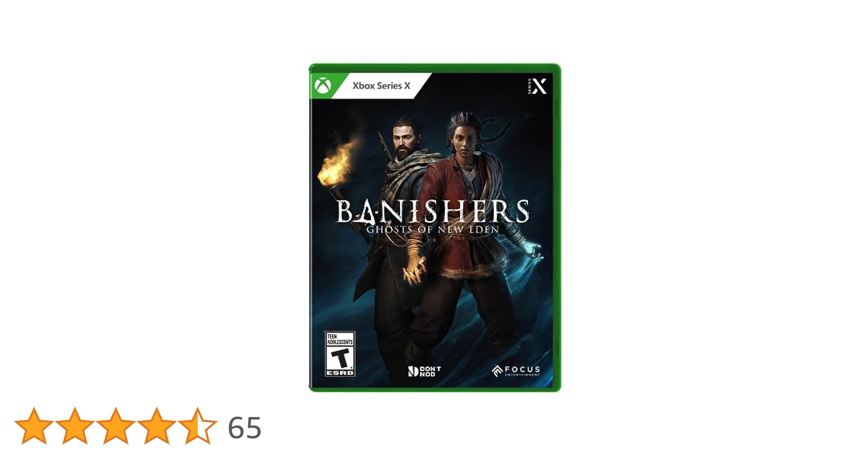Image resolution: width=868 pixels, height=454 pixels.
Task: Click the Don't Nod studio logo
Action: pyautogui.click(x=424, y=371)
